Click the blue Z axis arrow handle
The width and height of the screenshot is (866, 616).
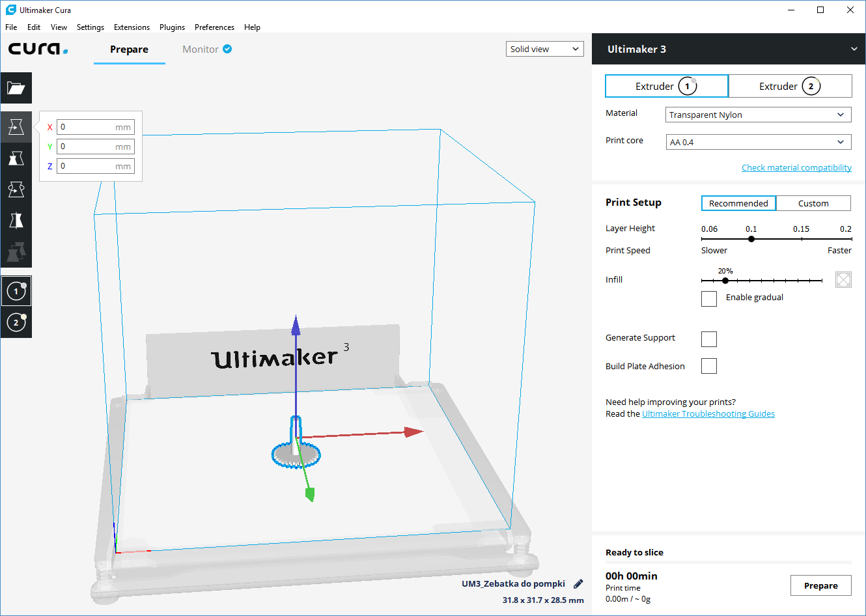pos(296,324)
